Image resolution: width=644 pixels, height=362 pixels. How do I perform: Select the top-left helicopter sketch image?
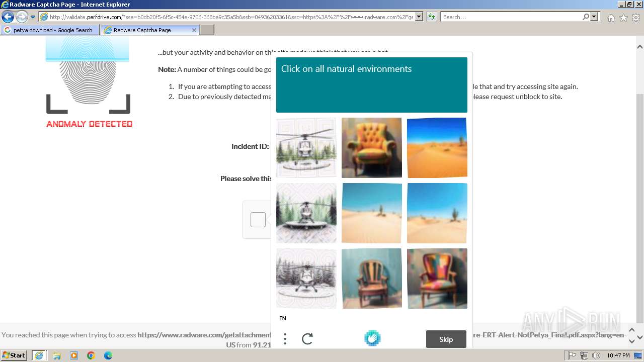(306, 148)
